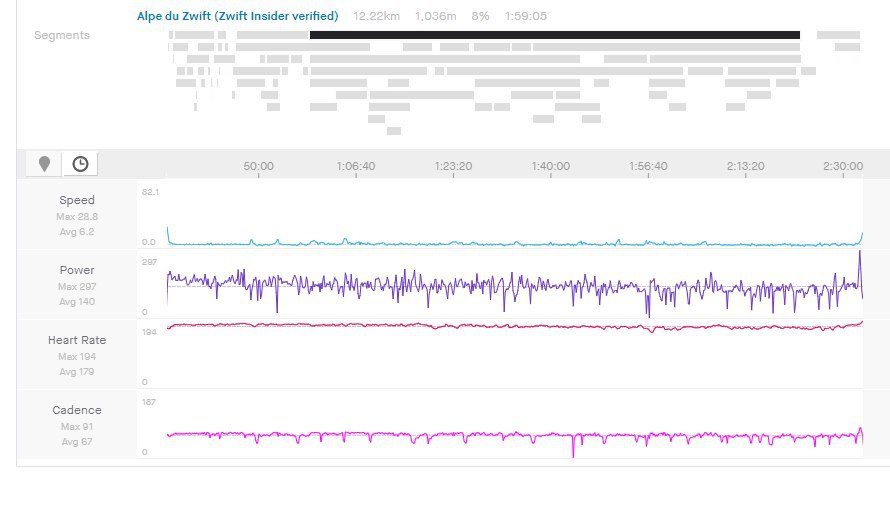Select the highlighted black Alpe du Zwift segment bar
This screenshot has height=506, width=890.
(555, 35)
